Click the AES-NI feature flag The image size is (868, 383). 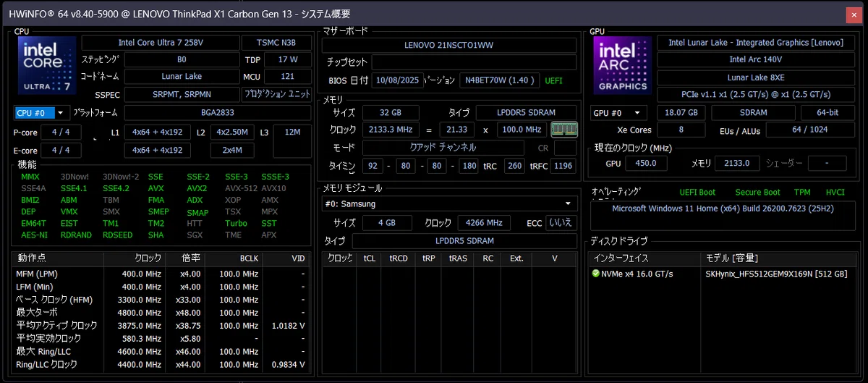click(33, 235)
